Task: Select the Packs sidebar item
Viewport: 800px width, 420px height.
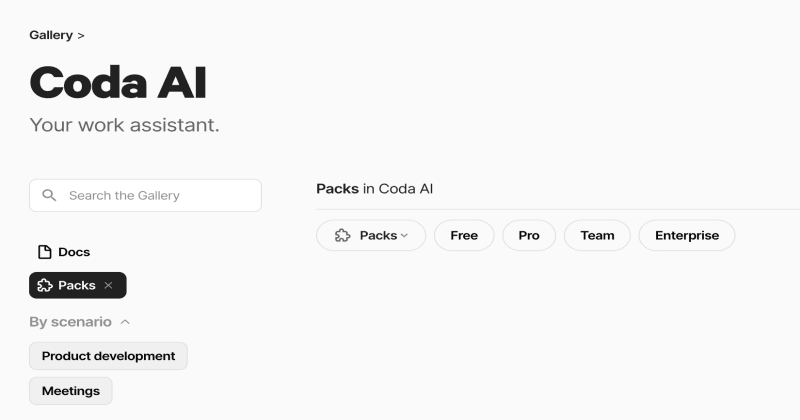Action: 76,285
